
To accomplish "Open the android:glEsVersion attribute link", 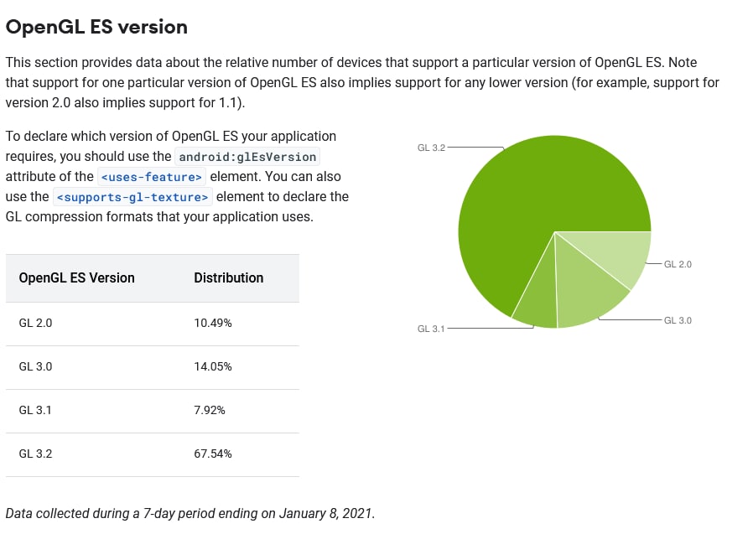I will pos(247,157).
